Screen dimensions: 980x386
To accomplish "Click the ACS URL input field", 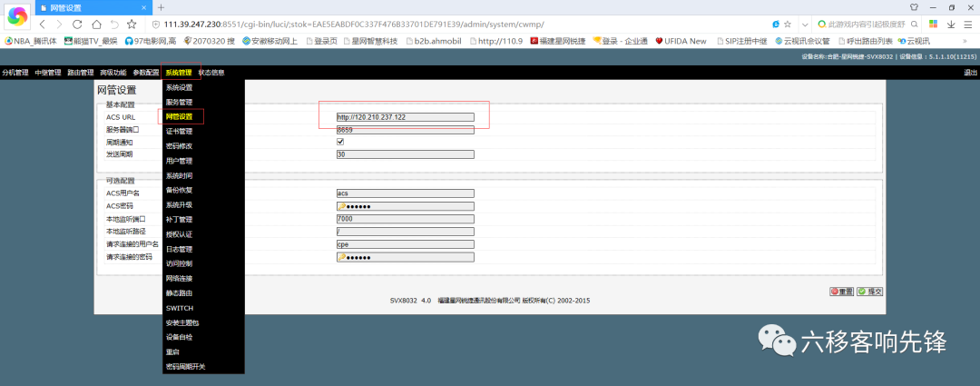I will coord(405,117).
